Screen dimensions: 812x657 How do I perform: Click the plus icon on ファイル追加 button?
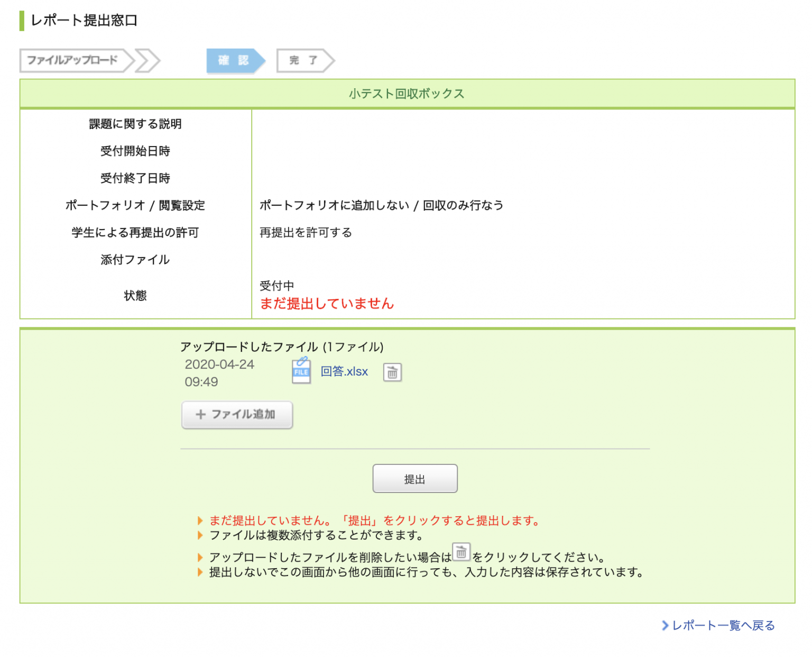[x=200, y=415]
